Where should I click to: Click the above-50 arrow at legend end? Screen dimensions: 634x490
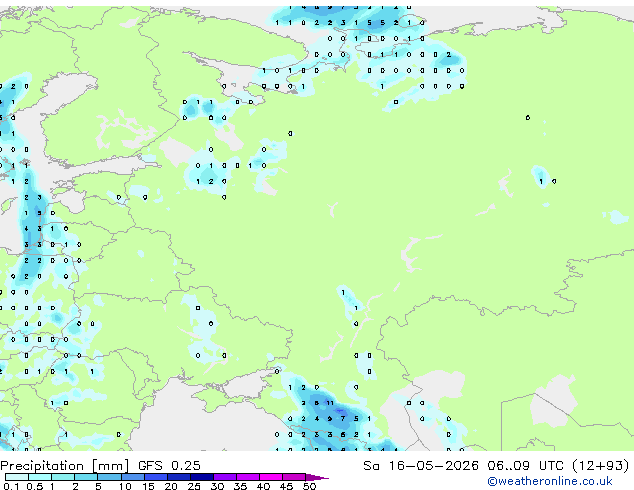pos(317,477)
